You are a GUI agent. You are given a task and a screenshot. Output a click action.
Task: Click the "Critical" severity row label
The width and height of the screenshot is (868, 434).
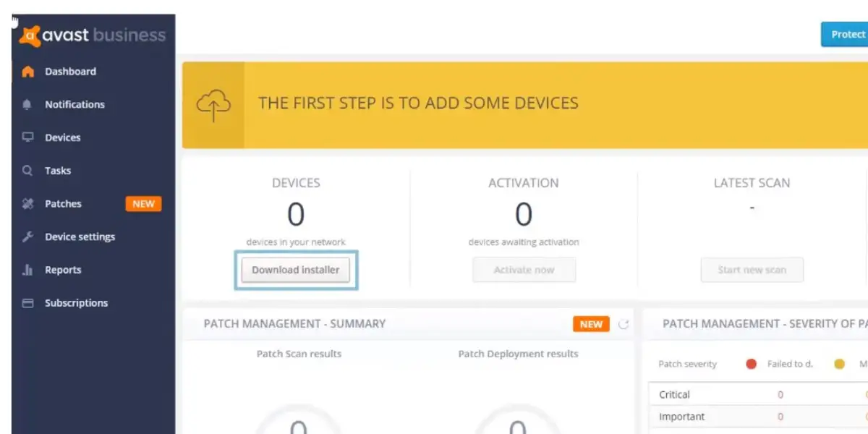pyautogui.click(x=674, y=395)
